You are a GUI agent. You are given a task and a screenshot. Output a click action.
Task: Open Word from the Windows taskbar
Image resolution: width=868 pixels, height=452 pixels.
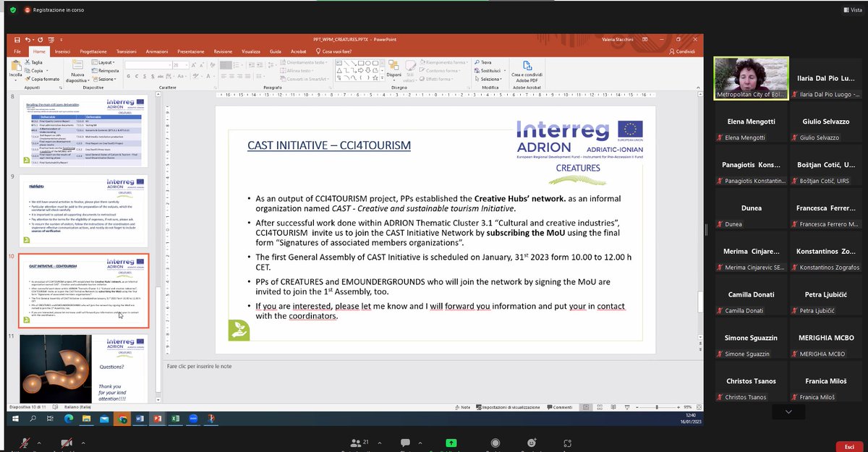click(x=140, y=419)
